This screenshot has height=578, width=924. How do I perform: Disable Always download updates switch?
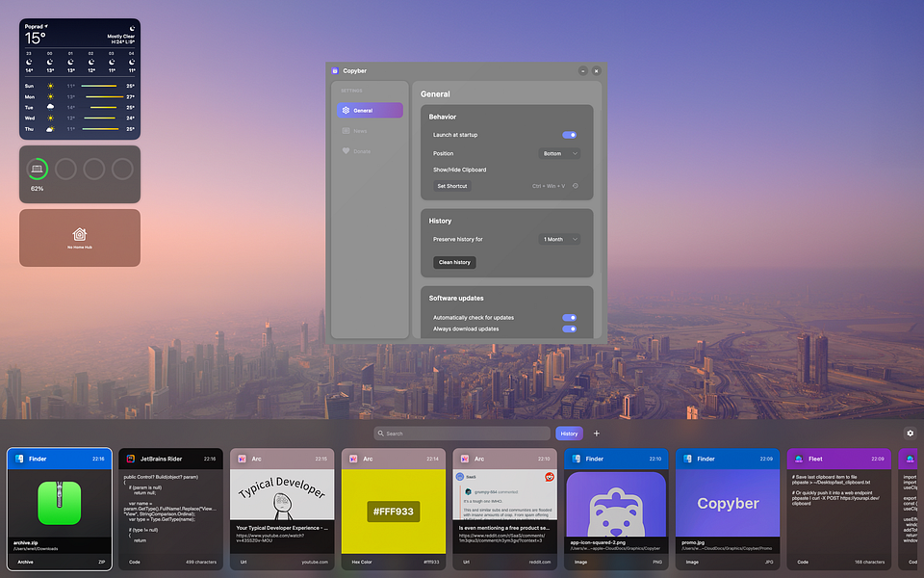[x=569, y=329]
